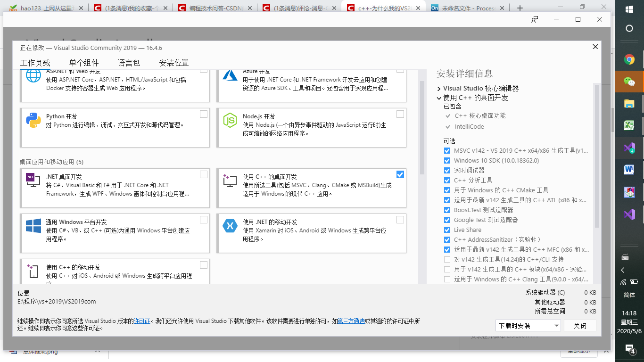Open Excel from the taskbar

(x=629, y=125)
